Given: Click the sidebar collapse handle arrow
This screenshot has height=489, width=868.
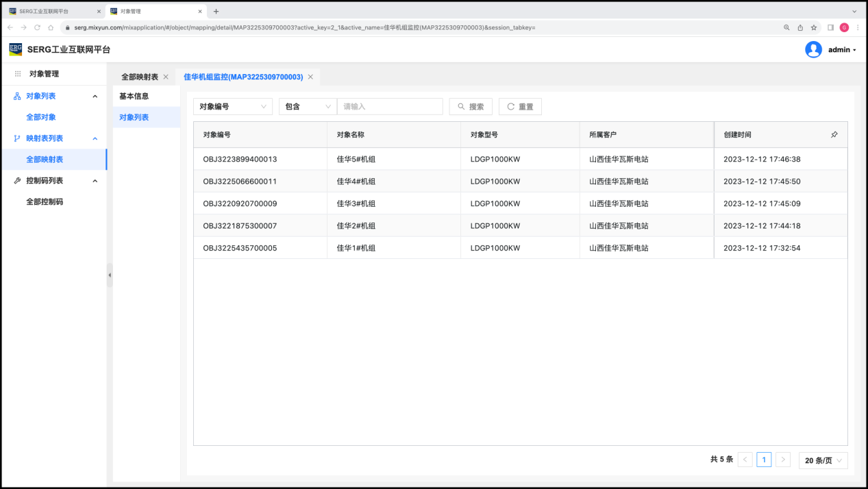Looking at the screenshot, I should pyautogui.click(x=110, y=275).
